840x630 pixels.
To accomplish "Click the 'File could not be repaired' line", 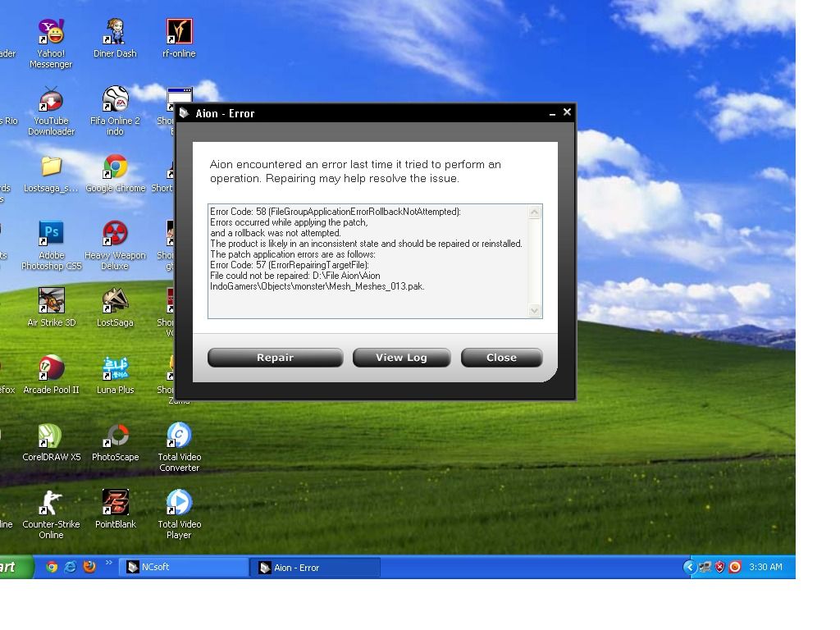I will pyautogui.click(x=295, y=276).
